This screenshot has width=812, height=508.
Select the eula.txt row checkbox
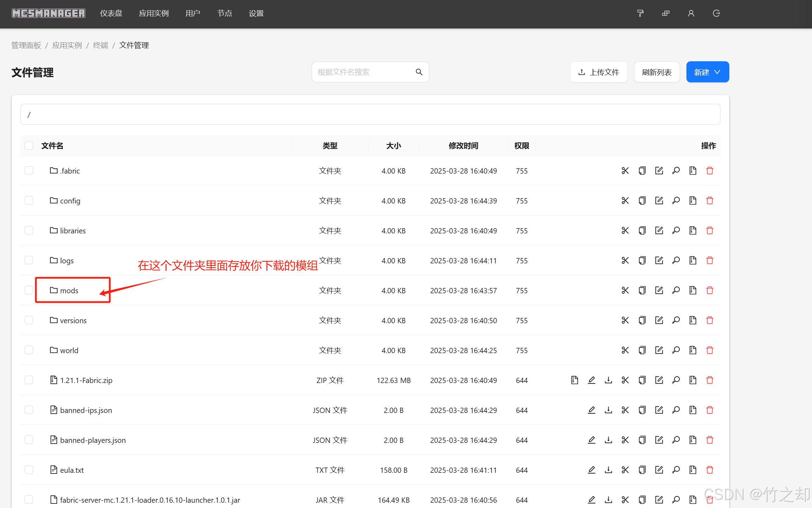click(29, 470)
